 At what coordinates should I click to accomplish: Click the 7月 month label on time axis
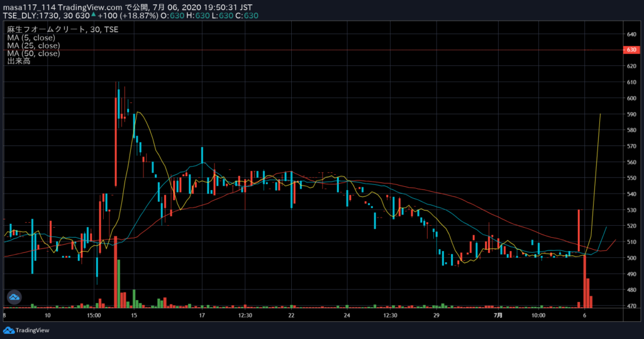coord(498,315)
